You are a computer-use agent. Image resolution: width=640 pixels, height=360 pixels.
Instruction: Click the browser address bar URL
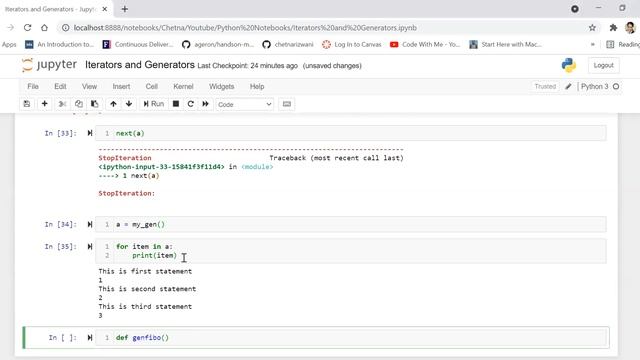click(x=245, y=28)
